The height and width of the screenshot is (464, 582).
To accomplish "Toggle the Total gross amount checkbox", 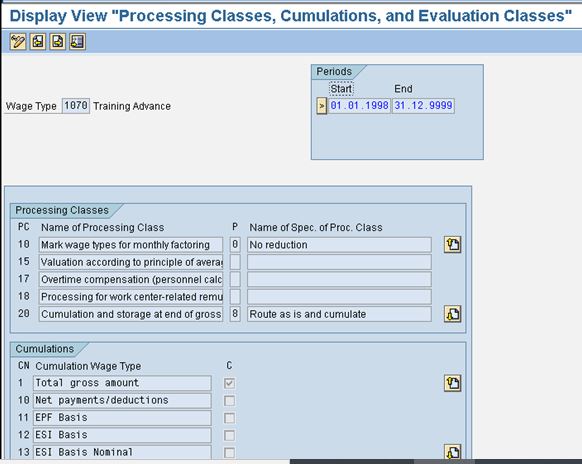I will click(229, 383).
